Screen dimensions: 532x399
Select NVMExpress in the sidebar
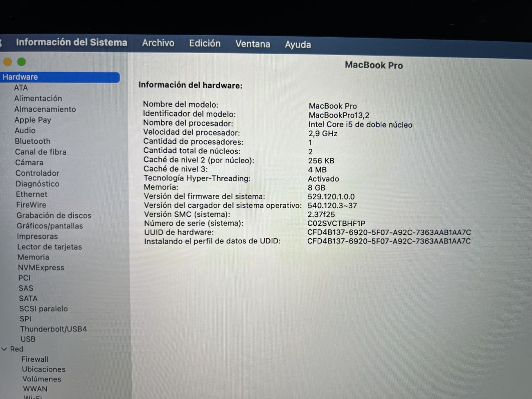(41, 268)
